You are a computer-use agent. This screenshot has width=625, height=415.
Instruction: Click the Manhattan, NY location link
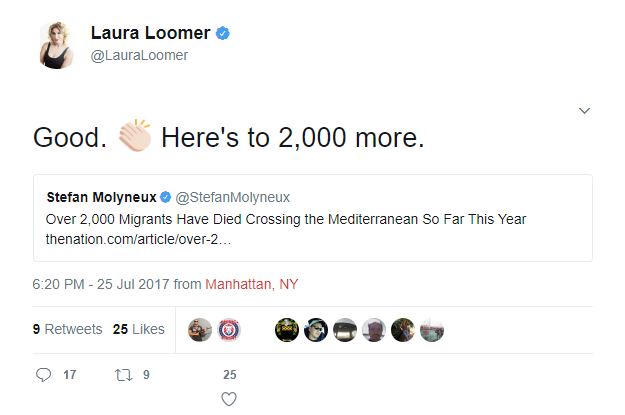(x=251, y=284)
